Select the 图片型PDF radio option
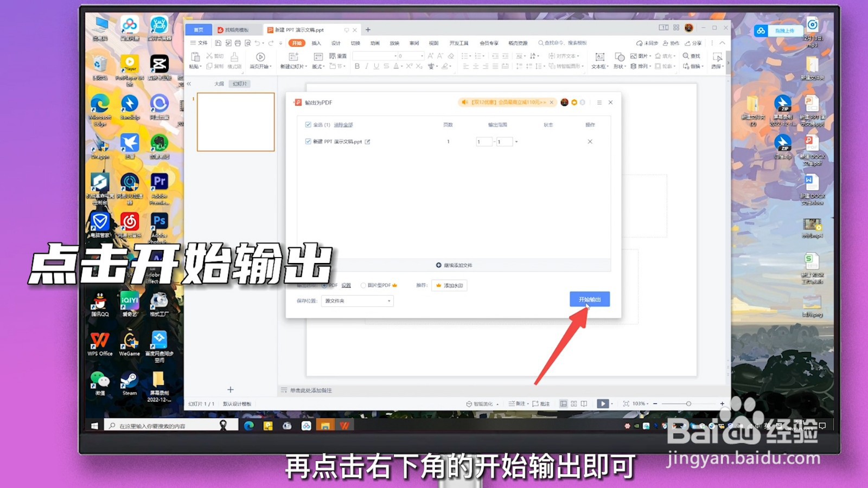 coord(363,285)
